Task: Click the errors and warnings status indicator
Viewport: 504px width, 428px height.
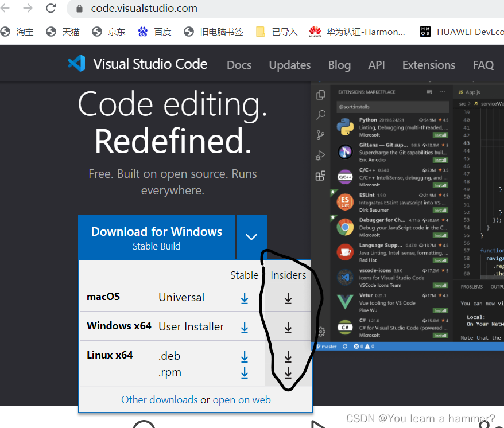Action: click(x=364, y=347)
